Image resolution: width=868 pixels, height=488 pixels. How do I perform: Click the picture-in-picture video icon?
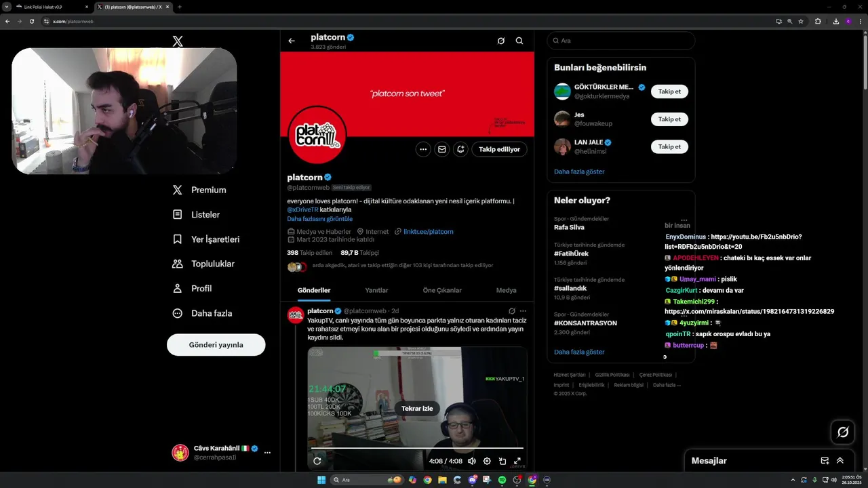pos(502,461)
